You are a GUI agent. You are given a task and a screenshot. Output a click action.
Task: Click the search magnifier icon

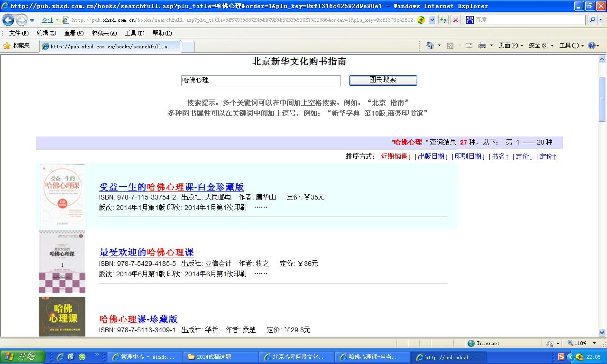click(x=592, y=20)
